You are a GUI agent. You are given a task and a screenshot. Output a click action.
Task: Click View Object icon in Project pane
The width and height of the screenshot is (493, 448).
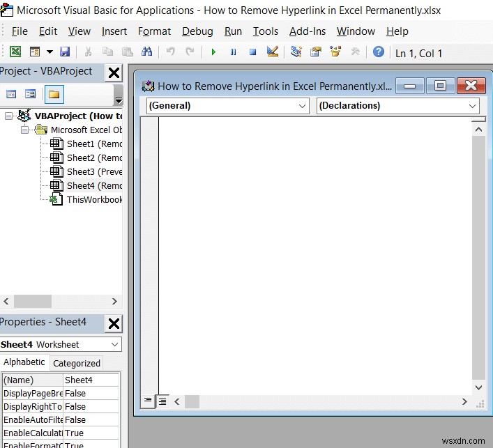tap(31, 94)
